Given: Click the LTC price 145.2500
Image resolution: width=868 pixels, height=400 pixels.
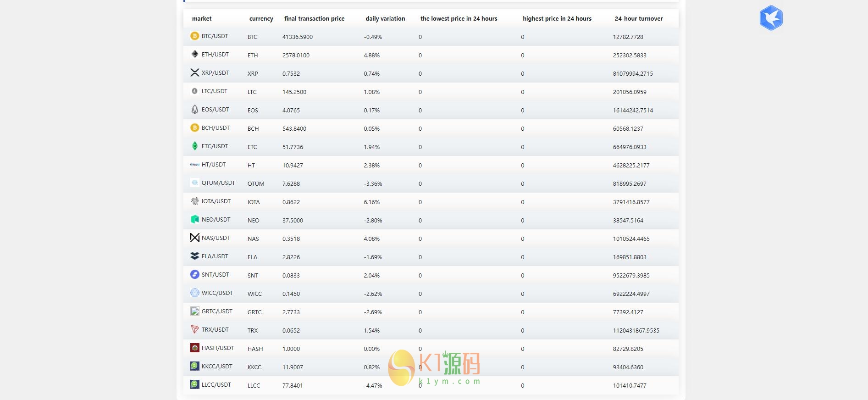Looking at the screenshot, I should click(294, 92).
